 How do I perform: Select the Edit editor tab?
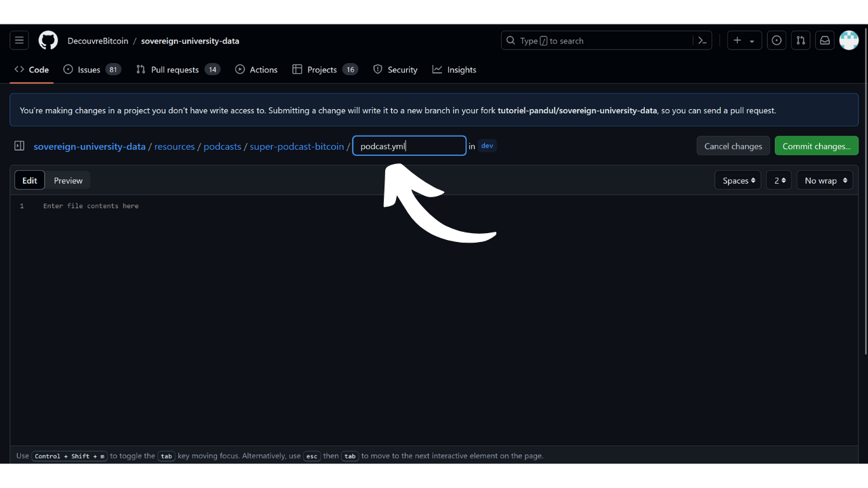pyautogui.click(x=30, y=180)
